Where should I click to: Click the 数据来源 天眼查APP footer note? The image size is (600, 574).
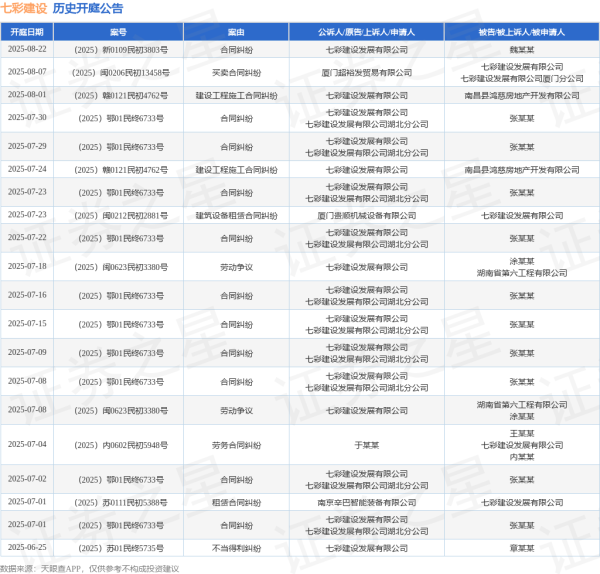89,569
